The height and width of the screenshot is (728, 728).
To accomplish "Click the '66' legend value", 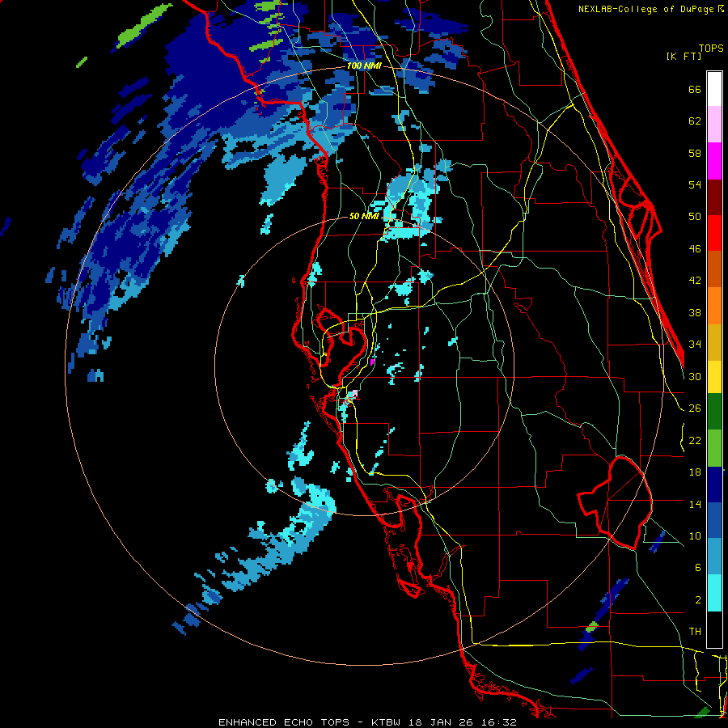I will point(695,90).
